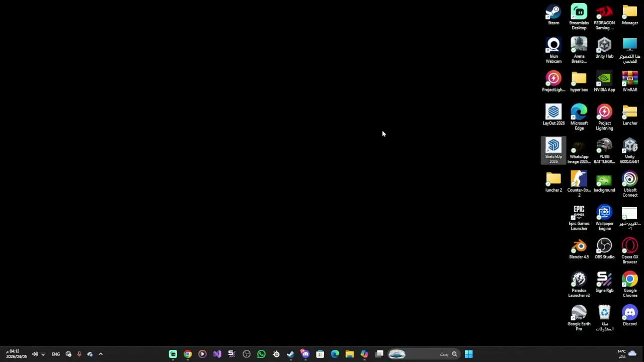The height and width of the screenshot is (362, 644).
Task: Click the OneDrive cloud tray icon
Action: pos(90,354)
